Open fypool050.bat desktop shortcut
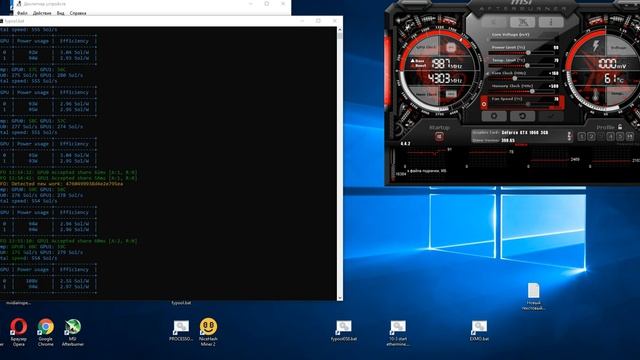The image size is (640, 360). 344,331
